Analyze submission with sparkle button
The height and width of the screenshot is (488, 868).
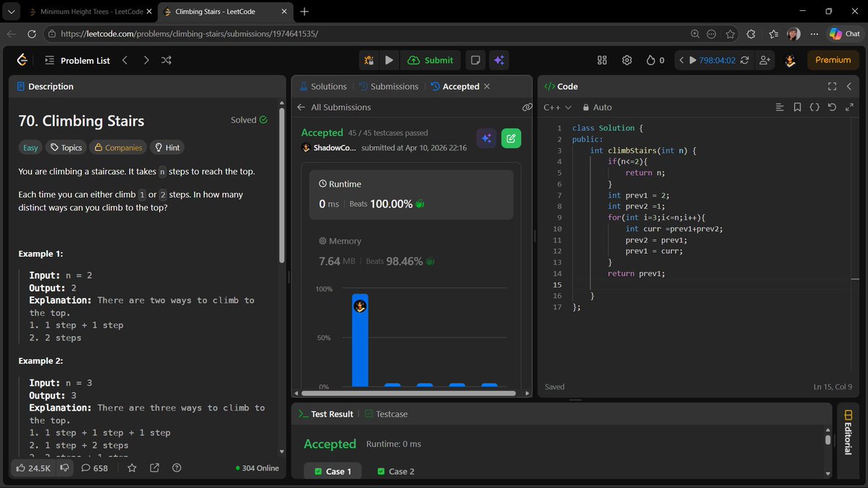pyautogui.click(x=486, y=138)
